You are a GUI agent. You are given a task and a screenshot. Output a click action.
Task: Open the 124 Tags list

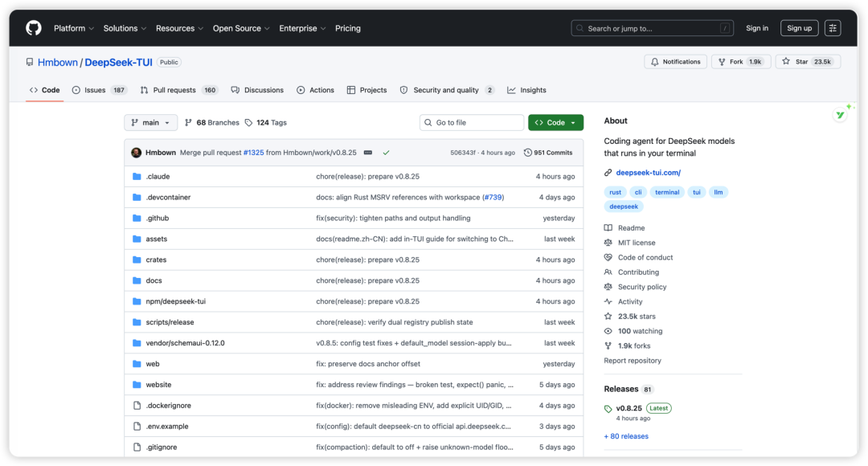266,123
